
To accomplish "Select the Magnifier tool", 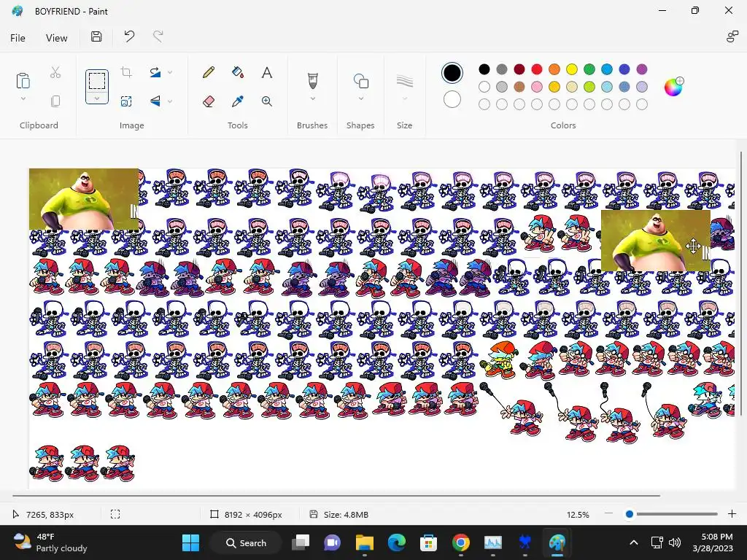I will [267, 101].
